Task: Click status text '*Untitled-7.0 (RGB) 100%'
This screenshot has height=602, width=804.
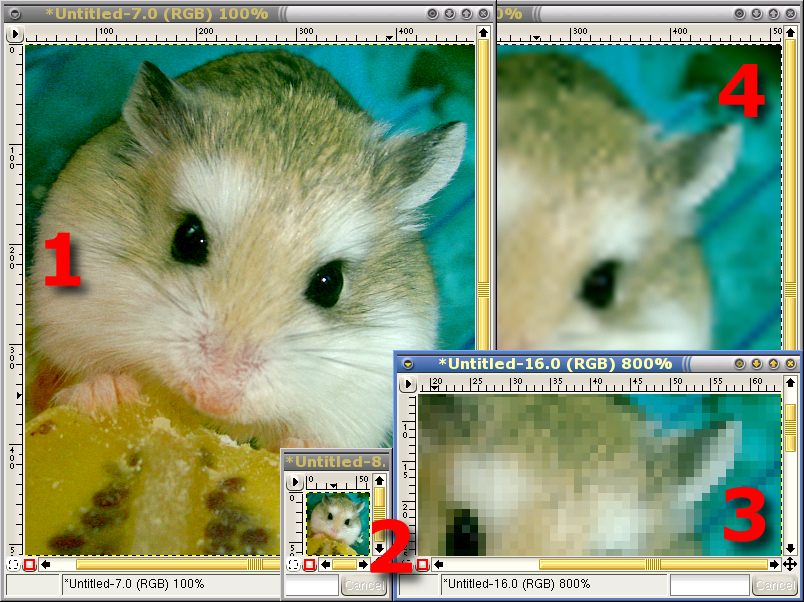Action: (136, 584)
